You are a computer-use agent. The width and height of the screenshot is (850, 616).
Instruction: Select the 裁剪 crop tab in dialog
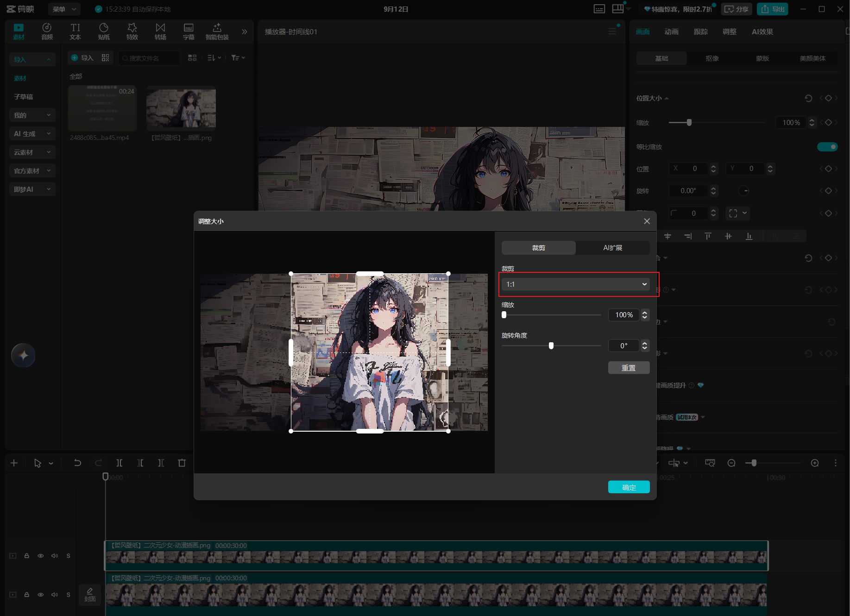539,248
